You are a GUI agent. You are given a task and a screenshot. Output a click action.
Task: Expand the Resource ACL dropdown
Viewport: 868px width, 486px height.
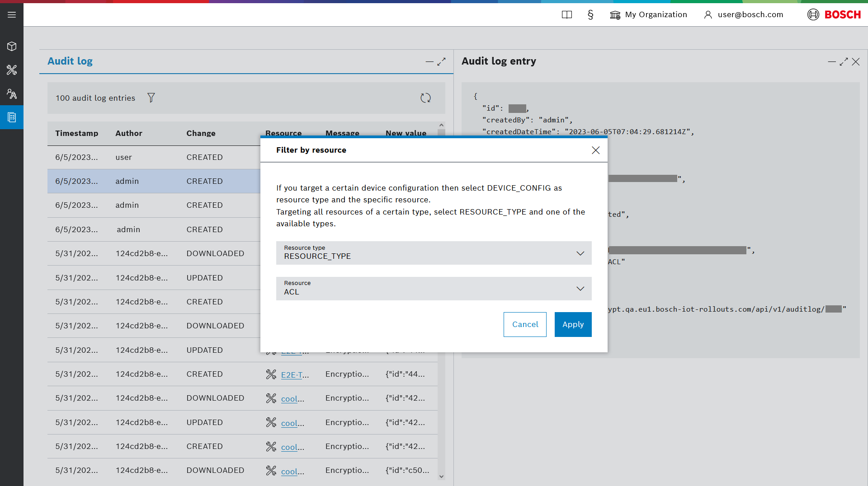(434, 289)
